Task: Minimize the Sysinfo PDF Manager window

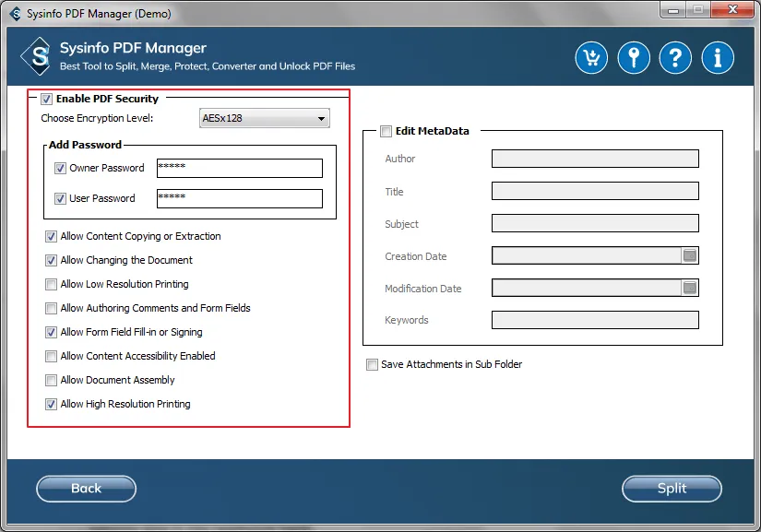Action: pos(673,10)
